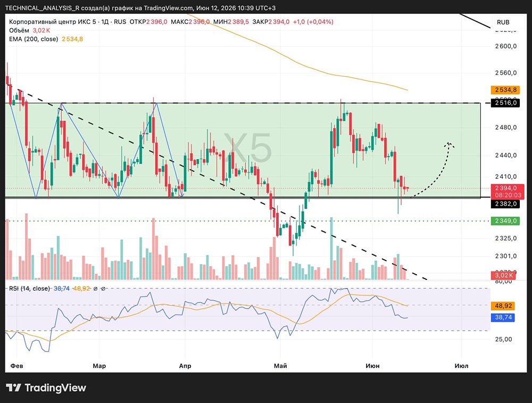The width and height of the screenshot is (532, 403).
Task: Select the RSI (14, close) indicator legend
Action: (x=29, y=288)
